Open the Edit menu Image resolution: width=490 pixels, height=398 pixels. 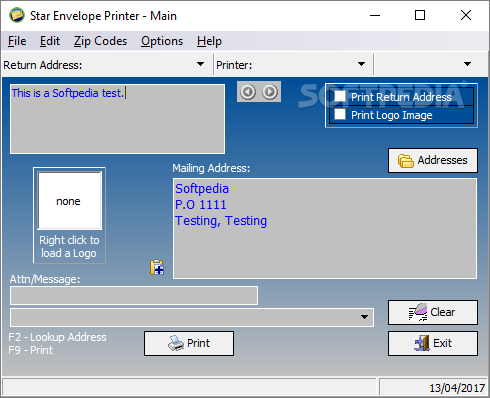(50, 41)
